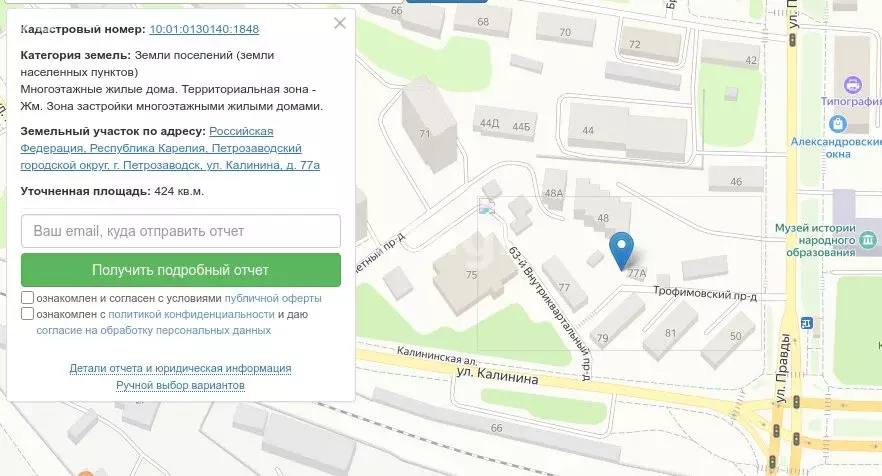882x476 pixels.
Task: Open 'Детали отчета и юридическая информация'
Action: coord(181,369)
